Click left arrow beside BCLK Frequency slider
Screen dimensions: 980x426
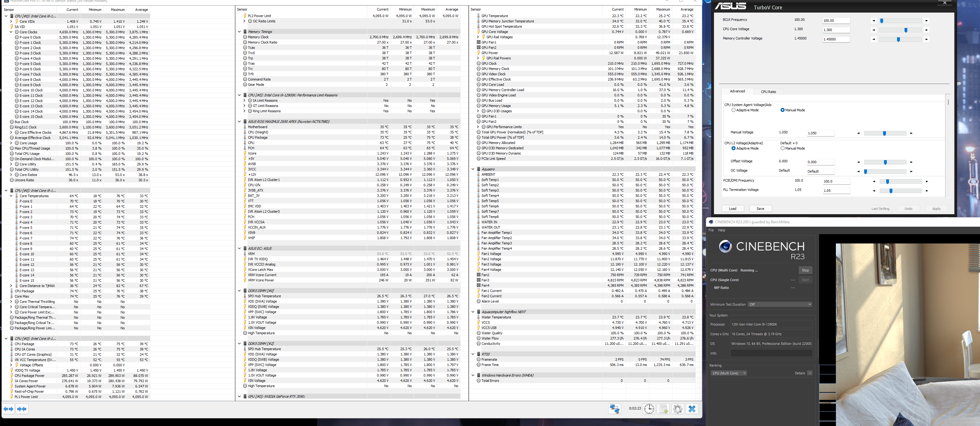(873, 21)
